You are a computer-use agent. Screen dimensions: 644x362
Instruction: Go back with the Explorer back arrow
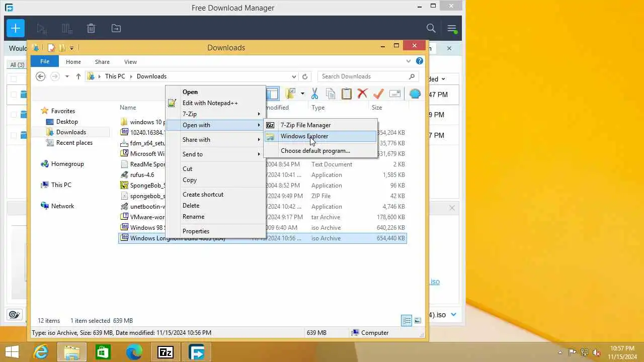click(x=41, y=76)
